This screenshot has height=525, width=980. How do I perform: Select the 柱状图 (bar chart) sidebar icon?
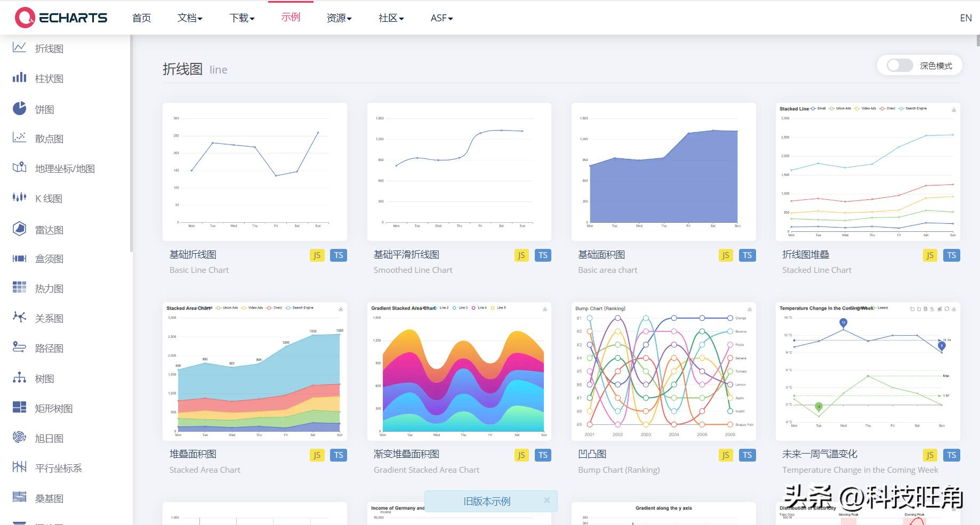click(19, 78)
